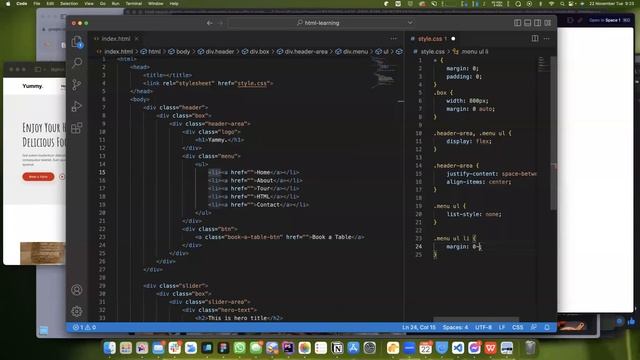Click the index.html minimap
Viewport: 640px width, 360px height.
click(383, 72)
